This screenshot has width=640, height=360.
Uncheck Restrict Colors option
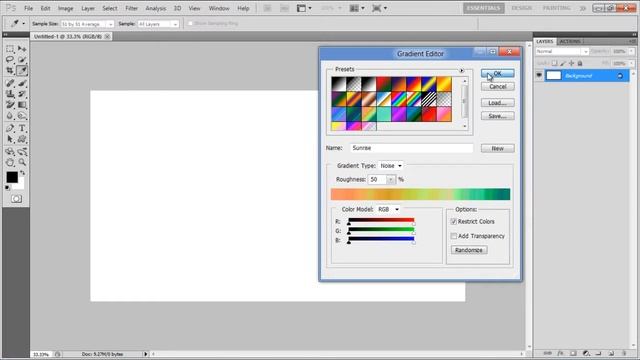click(453, 222)
